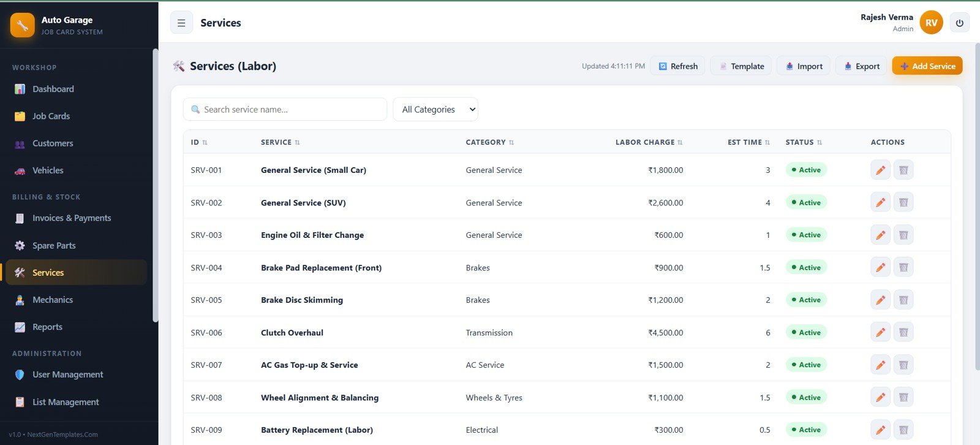
Task: Open the RV user avatar
Action: click(x=931, y=23)
